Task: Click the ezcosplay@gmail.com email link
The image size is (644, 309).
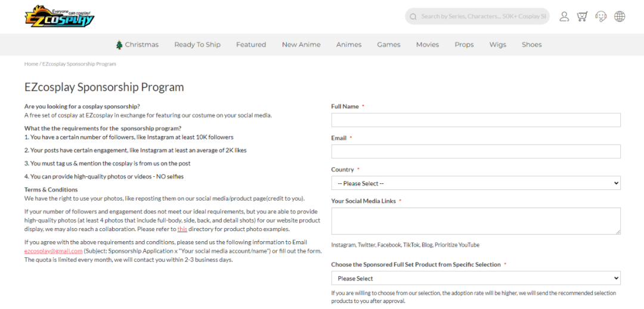Action: [x=54, y=251]
